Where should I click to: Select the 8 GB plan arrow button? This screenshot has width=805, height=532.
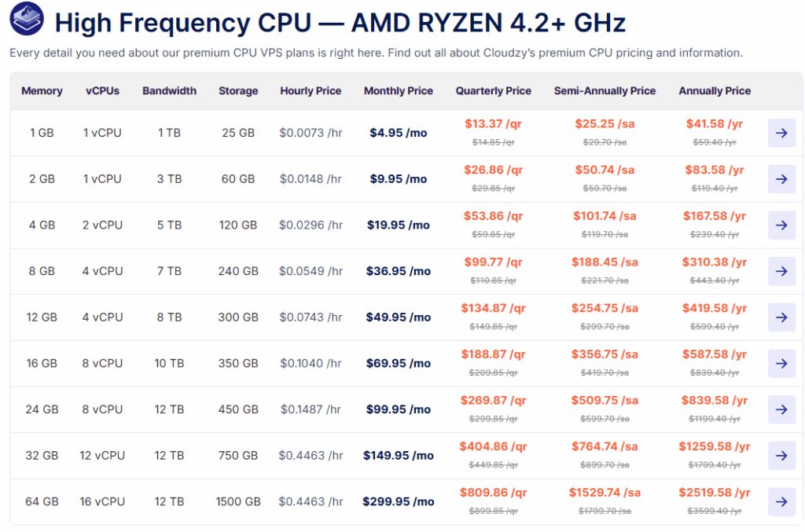point(781,271)
